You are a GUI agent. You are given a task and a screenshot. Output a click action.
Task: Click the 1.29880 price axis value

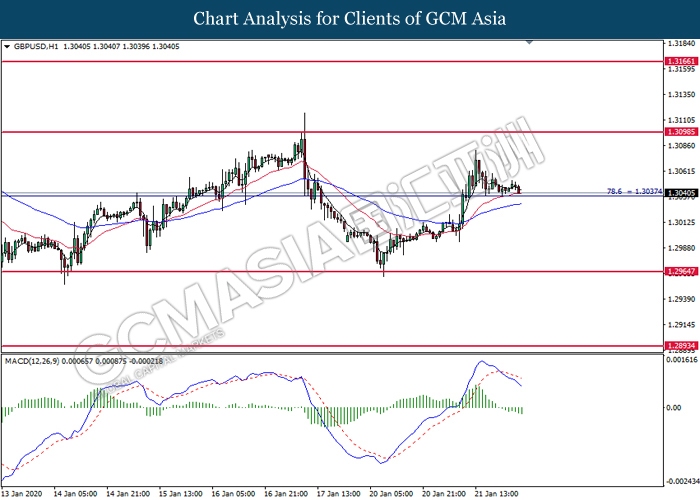point(682,248)
